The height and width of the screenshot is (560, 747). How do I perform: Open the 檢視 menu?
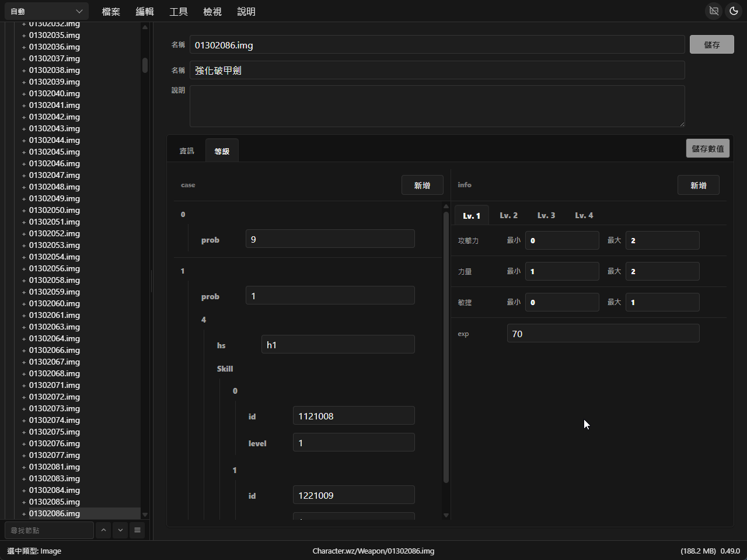point(212,12)
